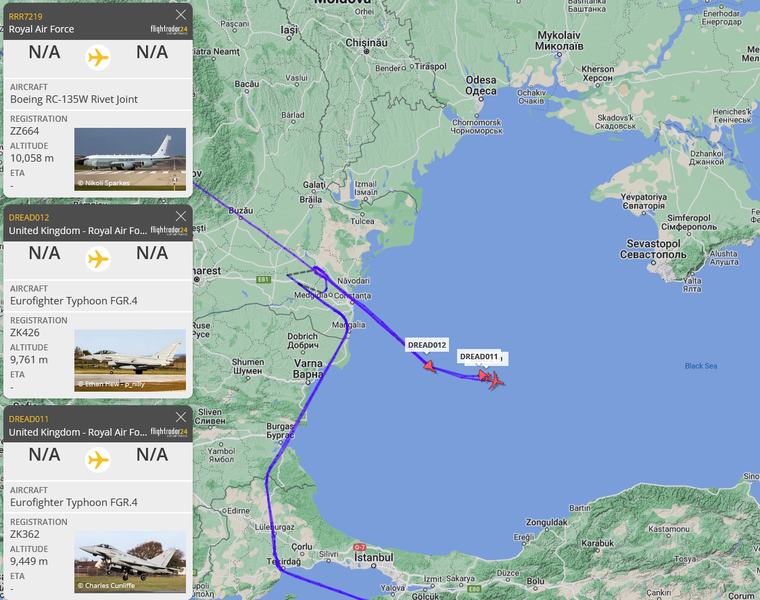Click Royal Air Force operator name in RRR7219 card
The image size is (760, 600).
coord(41,29)
